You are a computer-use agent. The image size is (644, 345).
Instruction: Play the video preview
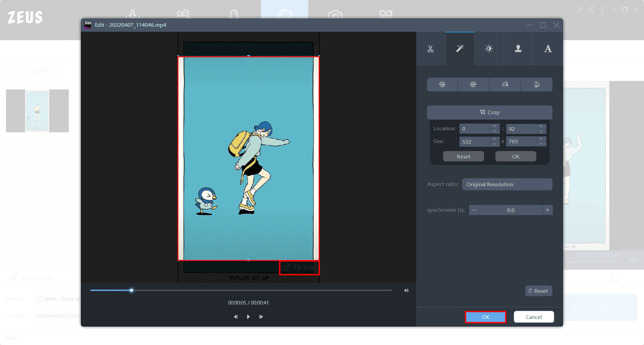point(248,317)
